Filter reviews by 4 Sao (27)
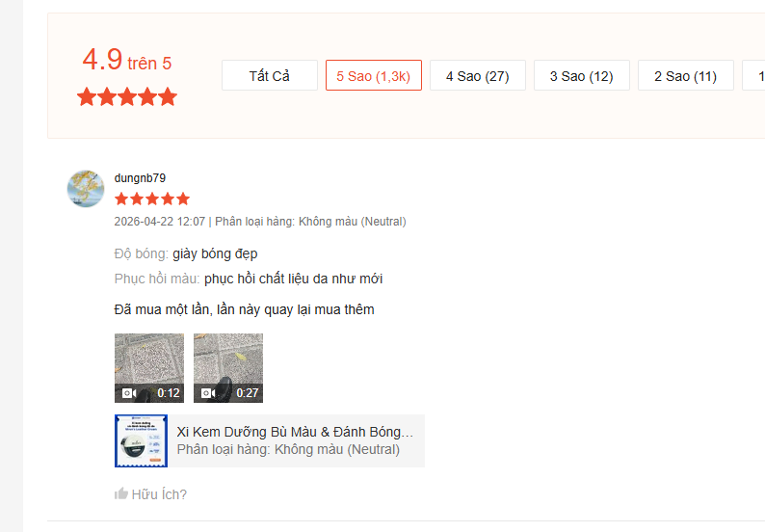Viewport: 765px width, 532px height. click(478, 76)
